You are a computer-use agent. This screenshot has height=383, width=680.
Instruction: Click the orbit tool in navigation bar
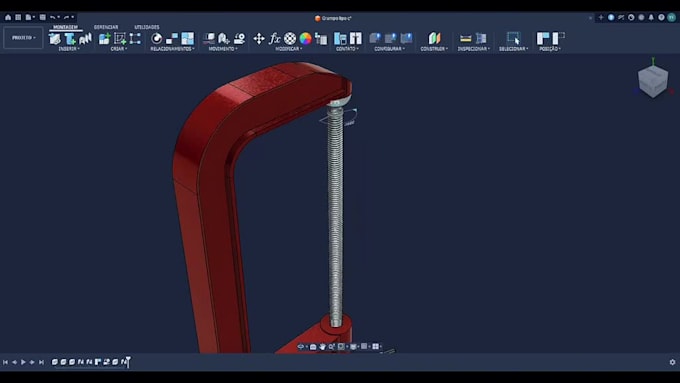tap(301, 347)
